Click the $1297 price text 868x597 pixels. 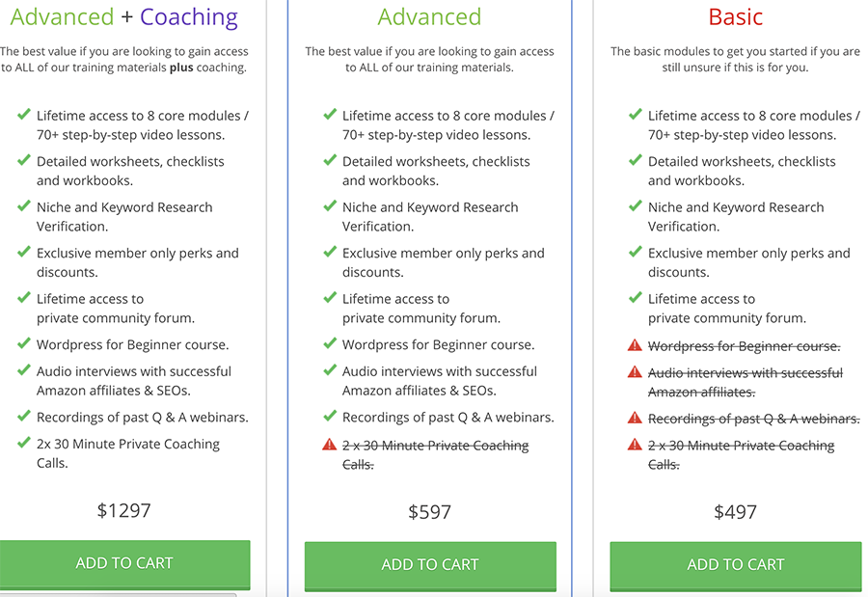click(x=124, y=510)
